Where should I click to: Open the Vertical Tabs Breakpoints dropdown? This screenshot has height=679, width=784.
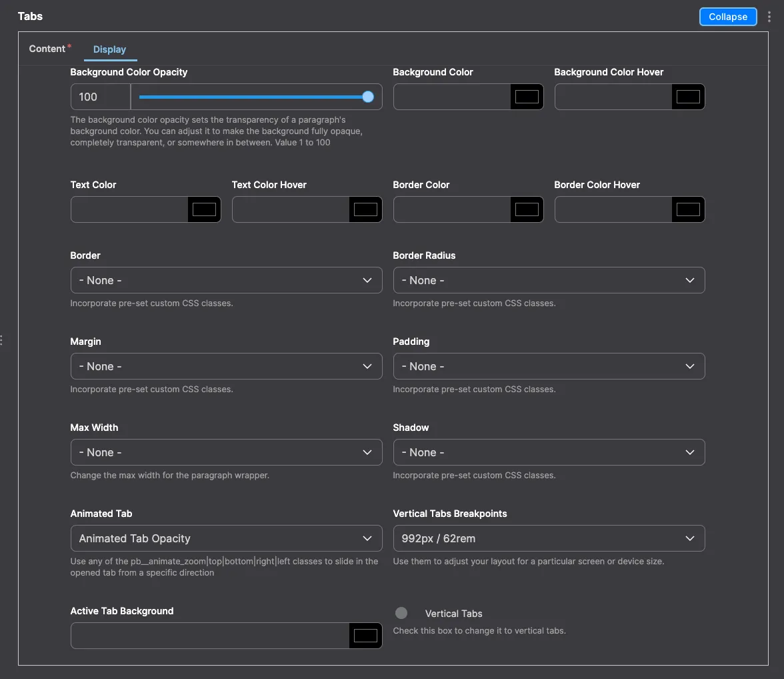pos(549,538)
